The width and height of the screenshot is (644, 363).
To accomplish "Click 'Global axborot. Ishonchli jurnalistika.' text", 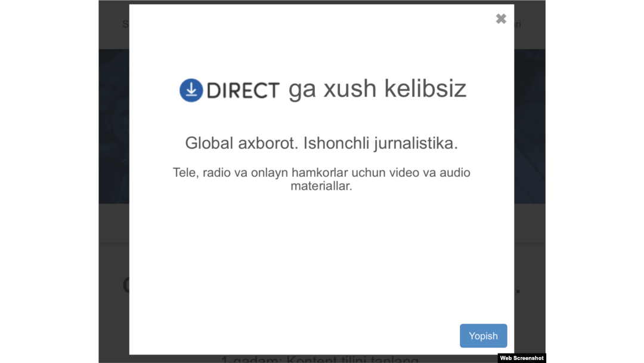I will coord(321,143).
